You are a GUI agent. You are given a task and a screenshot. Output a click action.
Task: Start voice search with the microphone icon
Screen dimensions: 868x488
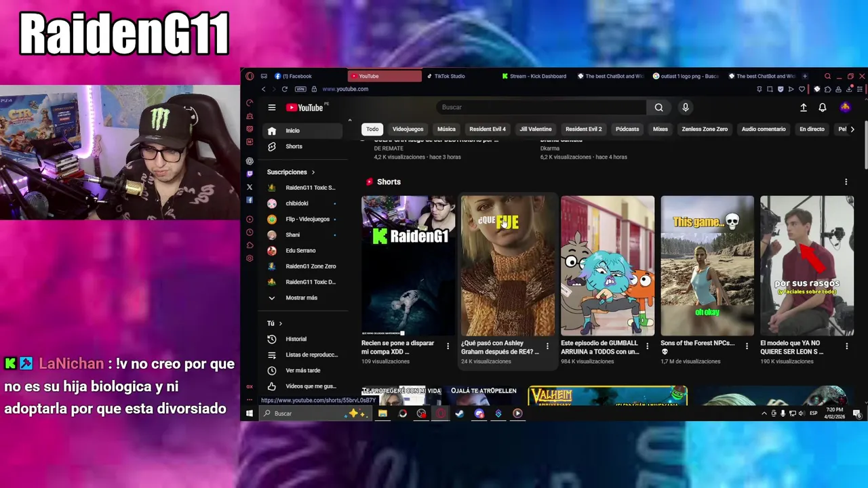(x=686, y=107)
